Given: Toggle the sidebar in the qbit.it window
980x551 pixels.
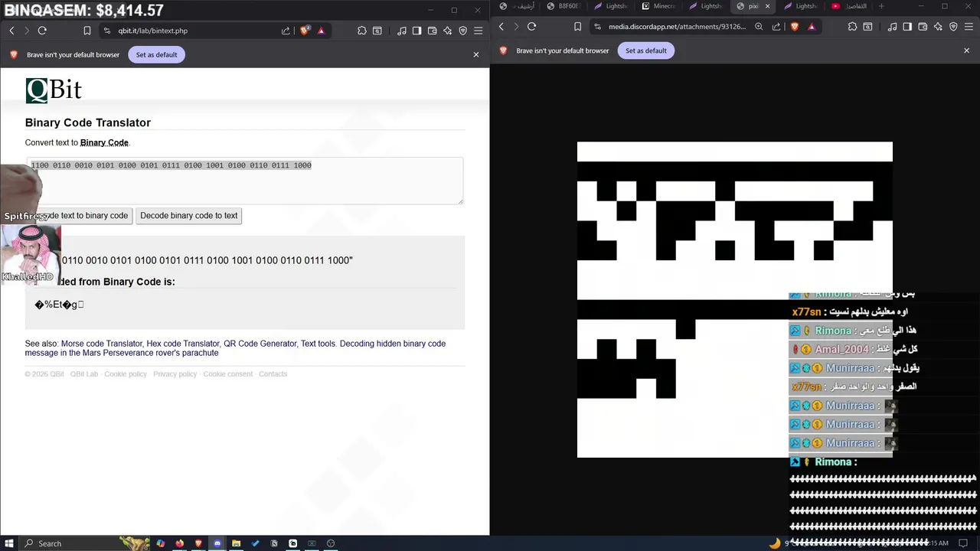Looking at the screenshot, I should (x=416, y=31).
